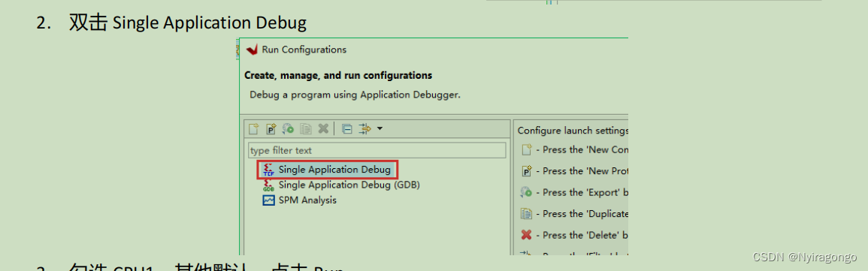Click the Duplicate configuration toolbar icon
Viewport: 868px width, 271px height.
[x=306, y=129]
